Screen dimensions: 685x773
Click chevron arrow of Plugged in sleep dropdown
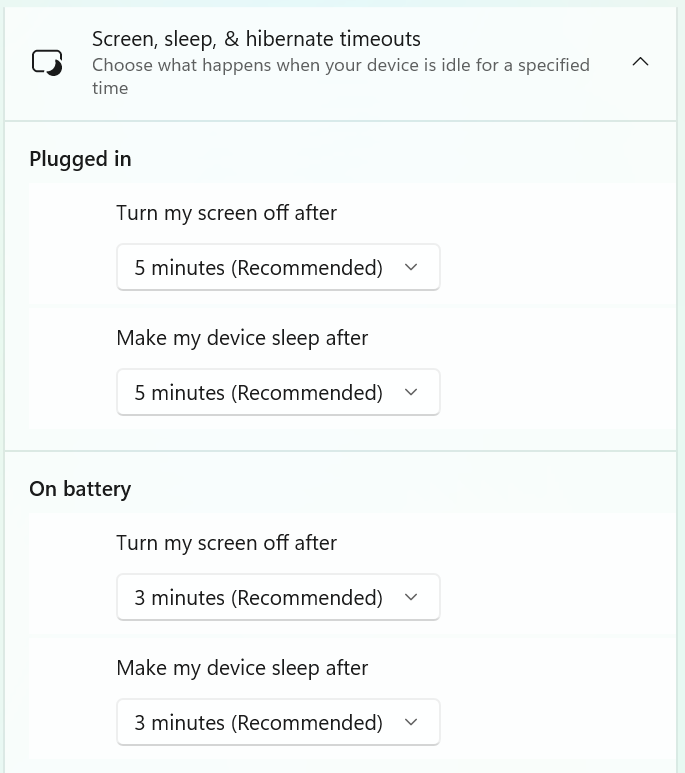point(411,392)
